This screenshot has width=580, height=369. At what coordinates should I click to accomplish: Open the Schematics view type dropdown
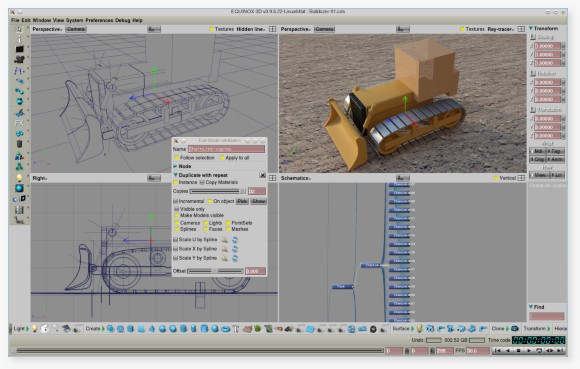tap(296, 178)
